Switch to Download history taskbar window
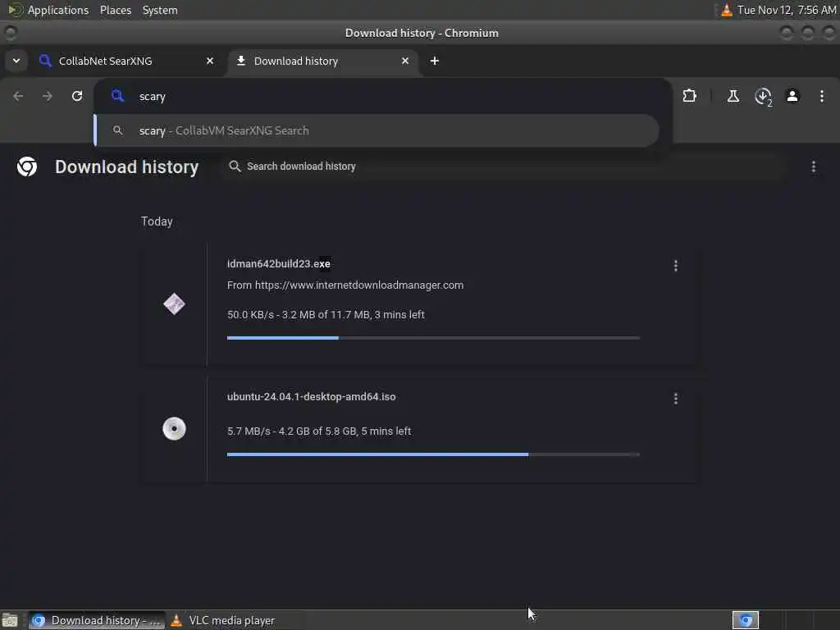The height and width of the screenshot is (630, 840). click(97, 620)
